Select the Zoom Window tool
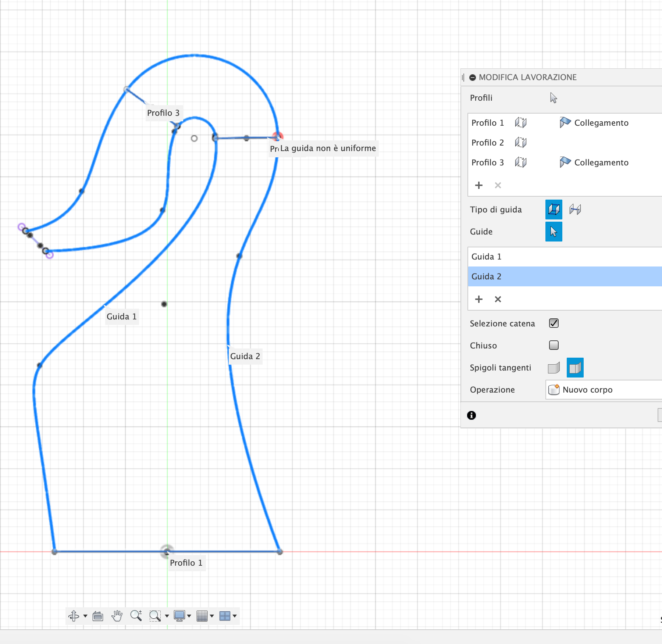 tap(155, 616)
